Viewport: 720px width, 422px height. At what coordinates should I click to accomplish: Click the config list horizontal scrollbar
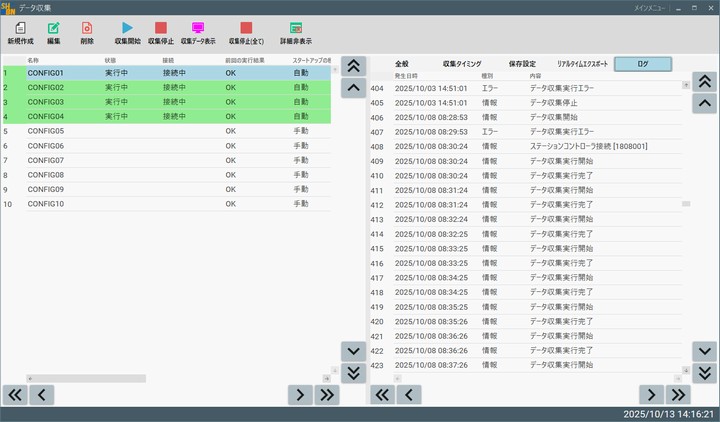86,379
